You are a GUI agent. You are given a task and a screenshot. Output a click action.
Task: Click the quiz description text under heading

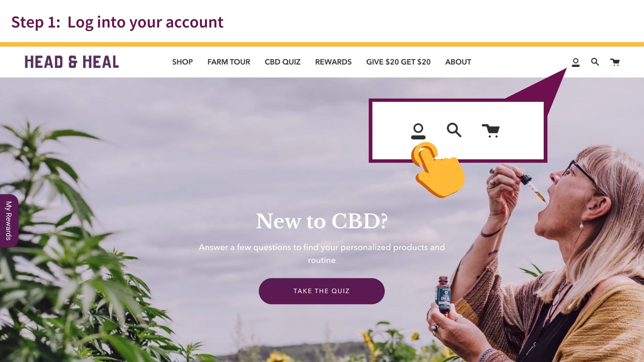point(322,253)
